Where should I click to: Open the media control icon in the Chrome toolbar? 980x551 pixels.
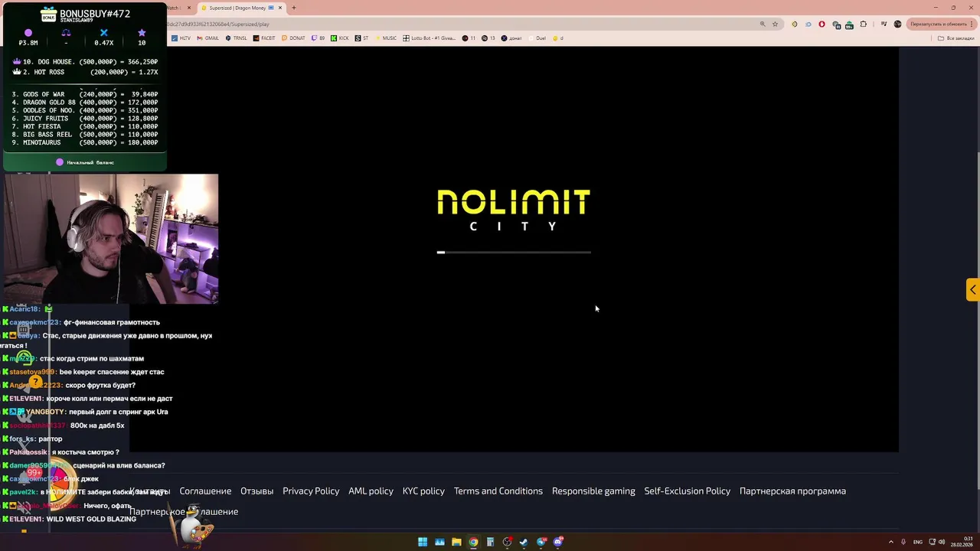click(x=884, y=24)
